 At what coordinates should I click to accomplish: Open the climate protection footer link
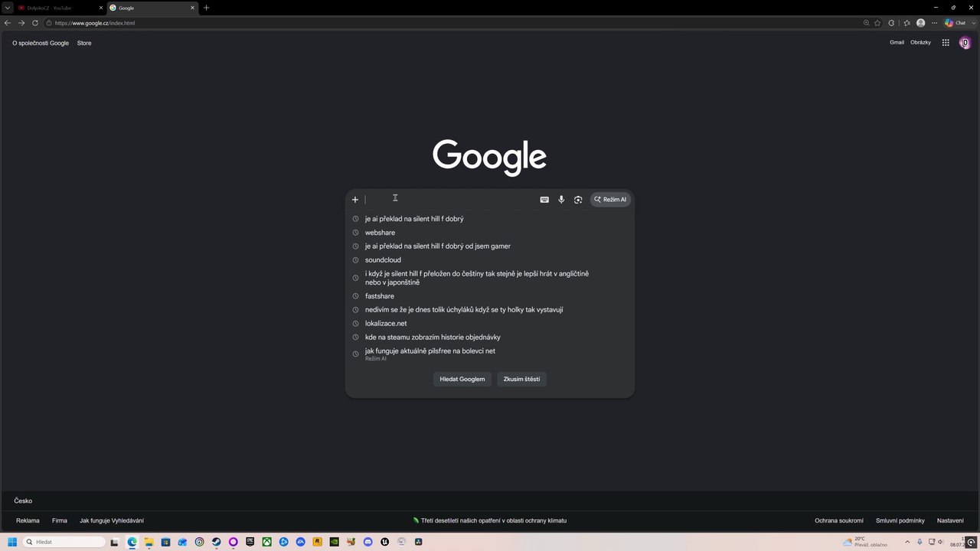(x=490, y=520)
